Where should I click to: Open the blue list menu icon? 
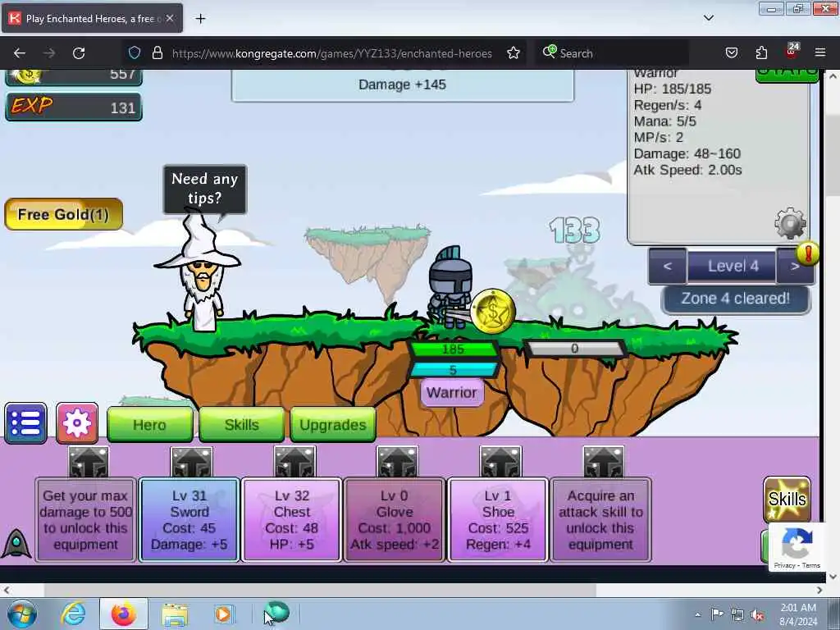25,423
